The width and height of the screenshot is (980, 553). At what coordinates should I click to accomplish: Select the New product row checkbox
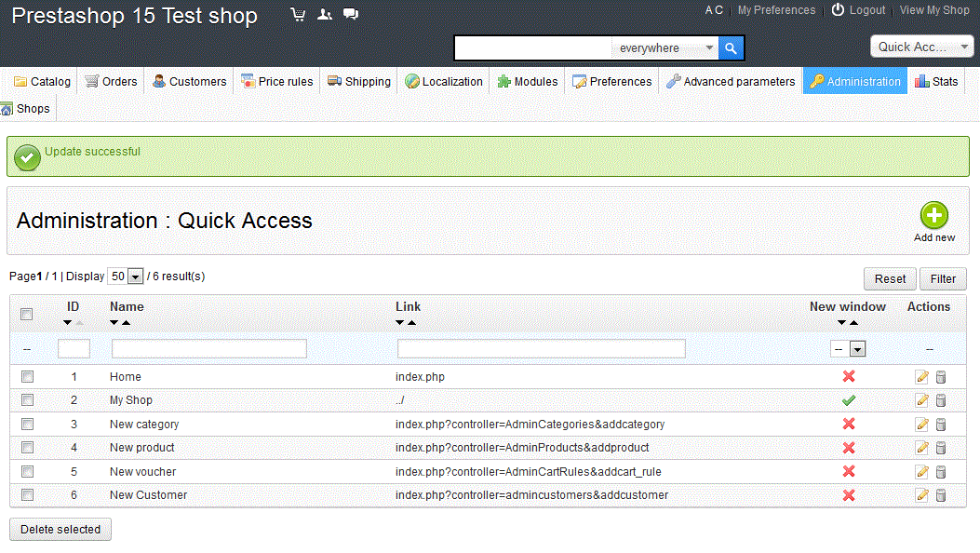coord(28,448)
